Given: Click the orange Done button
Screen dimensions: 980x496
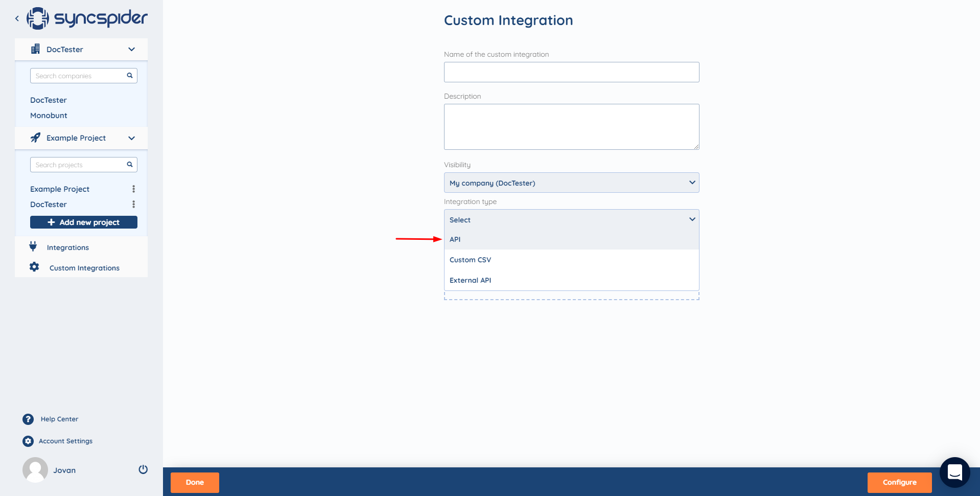Looking at the screenshot, I should 195,482.
